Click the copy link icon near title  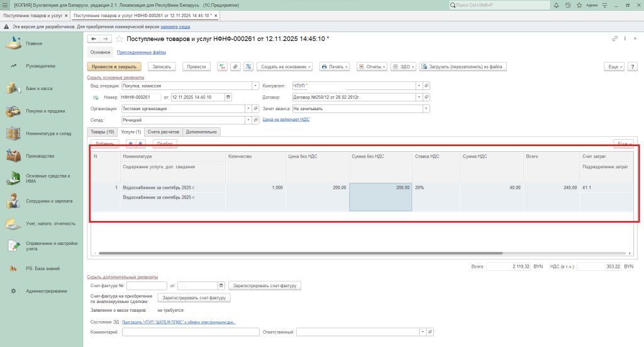615,39
